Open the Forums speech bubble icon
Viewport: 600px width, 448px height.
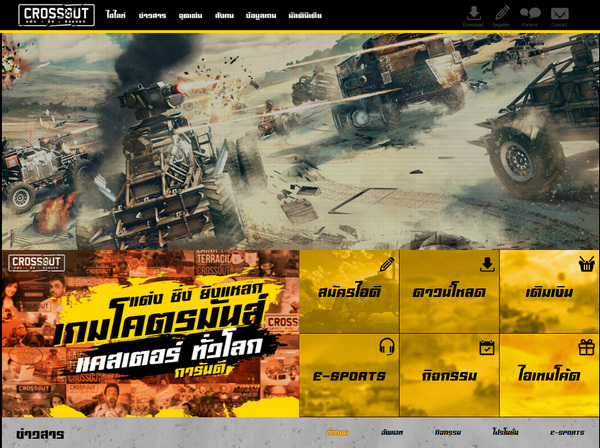pos(530,15)
